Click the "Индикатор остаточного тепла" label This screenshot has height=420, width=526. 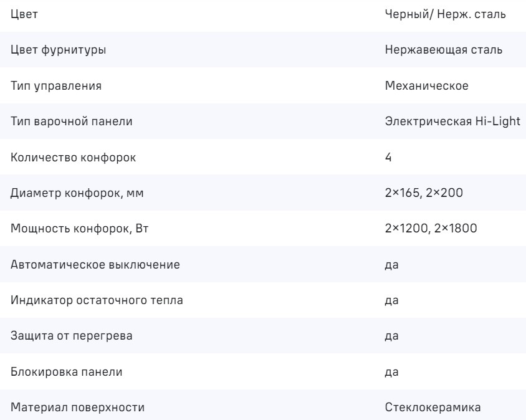(97, 301)
